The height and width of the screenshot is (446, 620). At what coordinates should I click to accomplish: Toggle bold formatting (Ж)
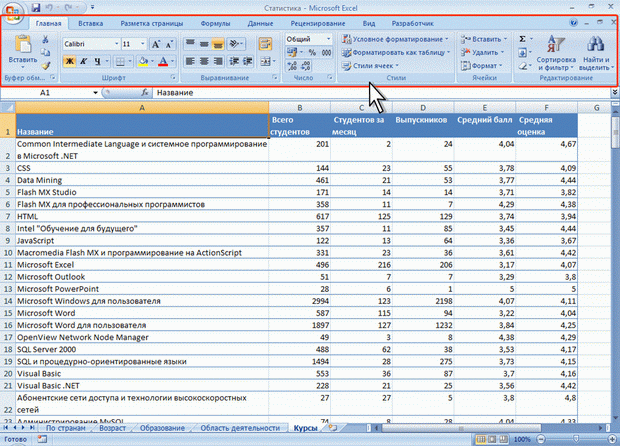69,61
